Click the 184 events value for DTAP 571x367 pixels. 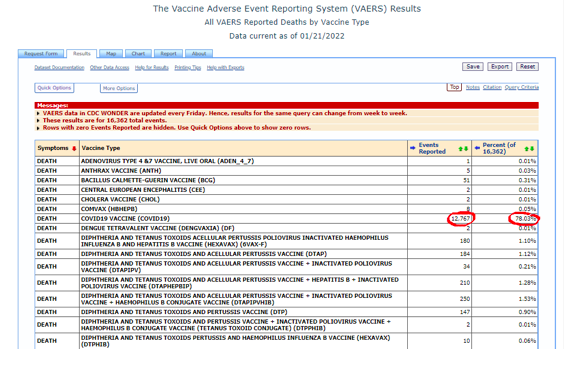pos(465,254)
